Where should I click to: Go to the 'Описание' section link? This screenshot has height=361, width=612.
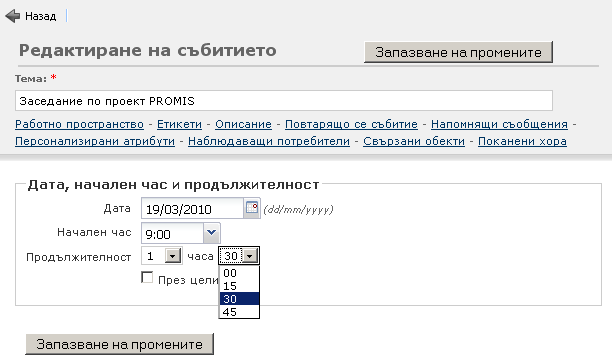pyautogui.click(x=243, y=124)
